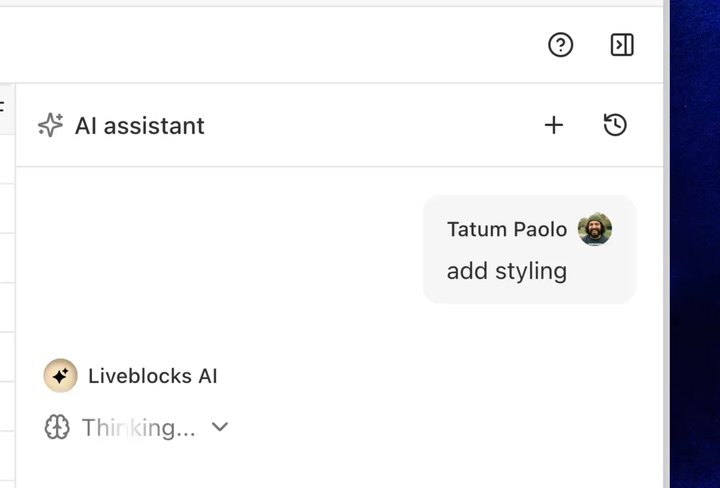
Task: Open the help question mark icon
Action: coord(560,45)
